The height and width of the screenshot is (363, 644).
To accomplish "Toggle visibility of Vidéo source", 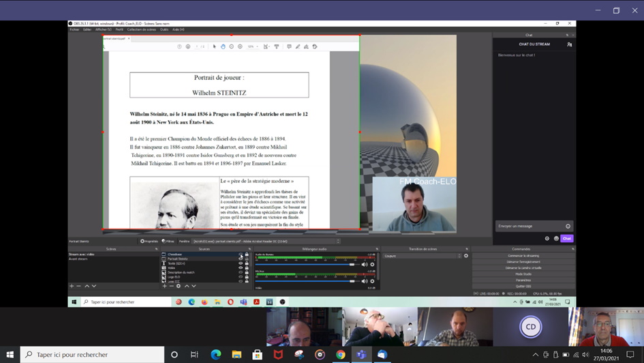I will point(241,268).
